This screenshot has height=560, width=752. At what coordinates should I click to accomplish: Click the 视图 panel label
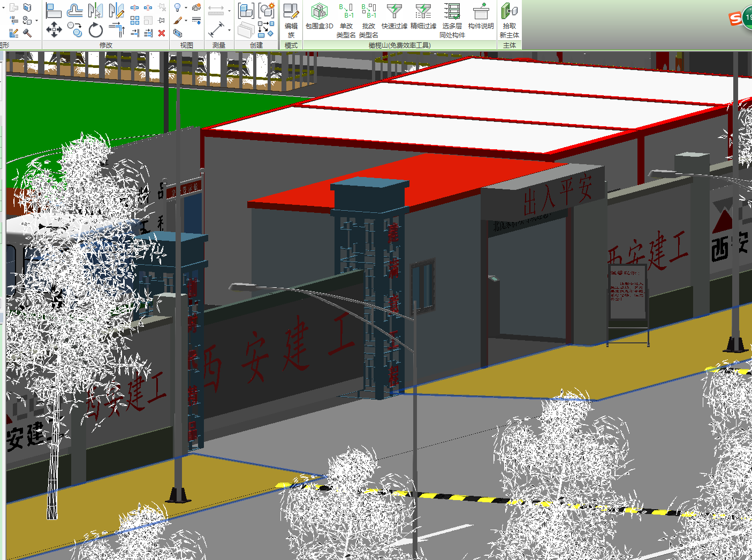coord(187,45)
